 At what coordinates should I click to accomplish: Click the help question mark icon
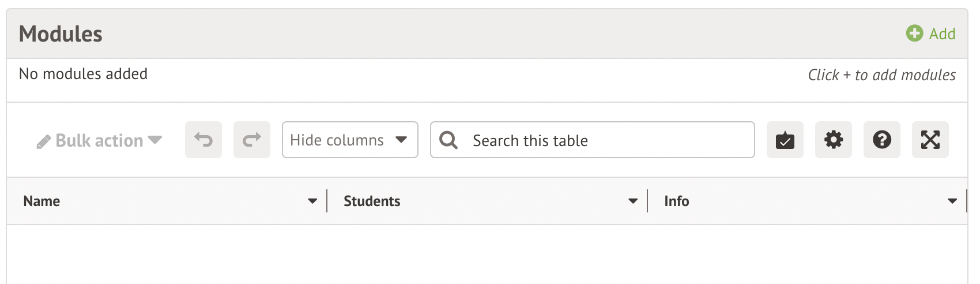pos(881,140)
